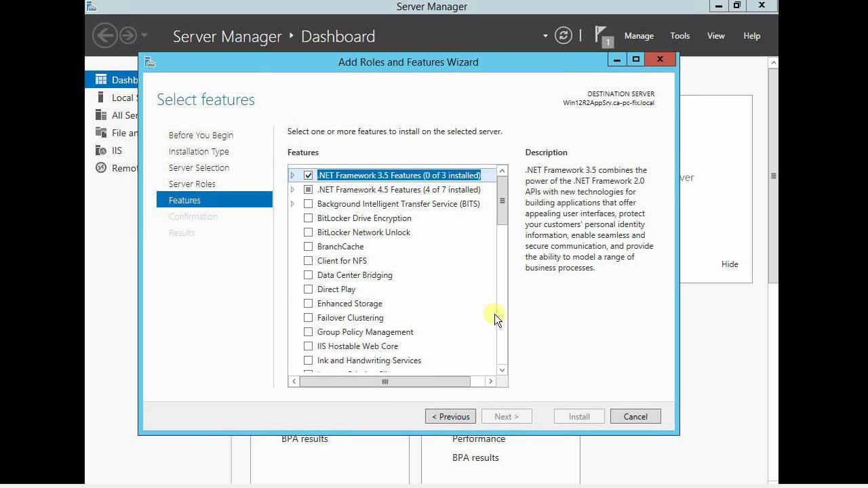This screenshot has width=868, height=488.
Task: Go to the Installation Type step
Action: 199,151
